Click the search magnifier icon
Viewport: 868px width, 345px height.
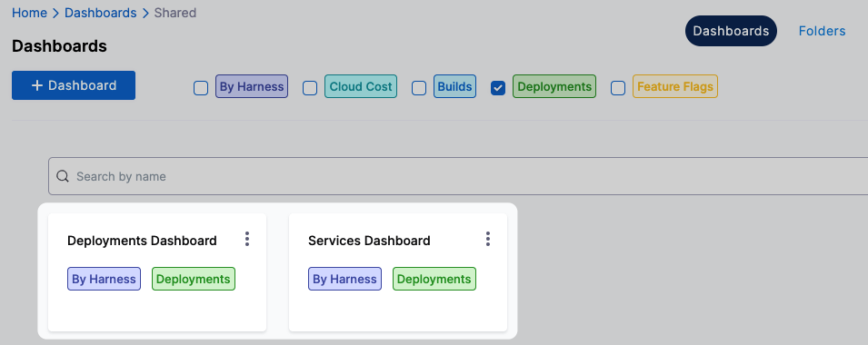(63, 176)
